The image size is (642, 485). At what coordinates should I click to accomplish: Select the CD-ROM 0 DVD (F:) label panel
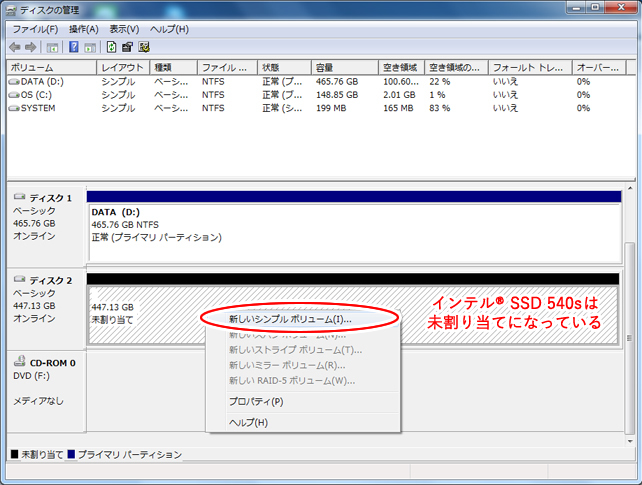pos(46,390)
